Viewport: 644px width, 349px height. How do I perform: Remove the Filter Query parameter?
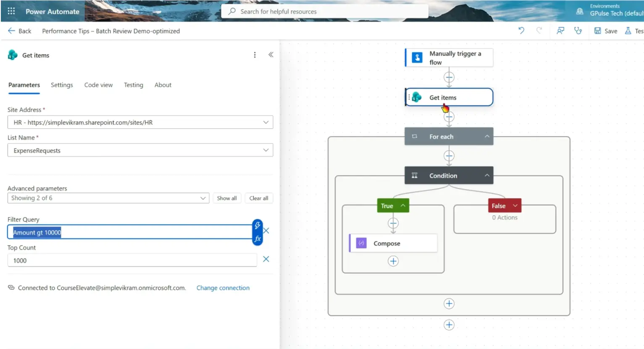coord(266,230)
